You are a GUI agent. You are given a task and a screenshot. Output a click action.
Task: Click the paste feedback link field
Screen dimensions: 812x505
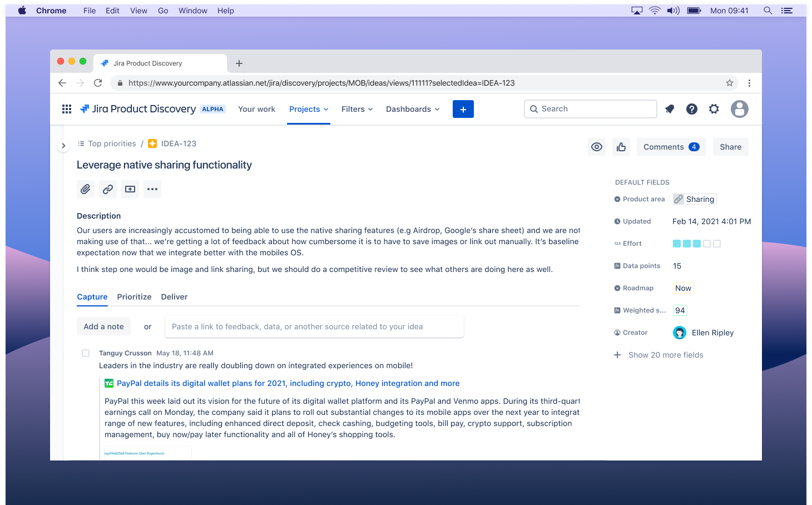[x=314, y=326]
